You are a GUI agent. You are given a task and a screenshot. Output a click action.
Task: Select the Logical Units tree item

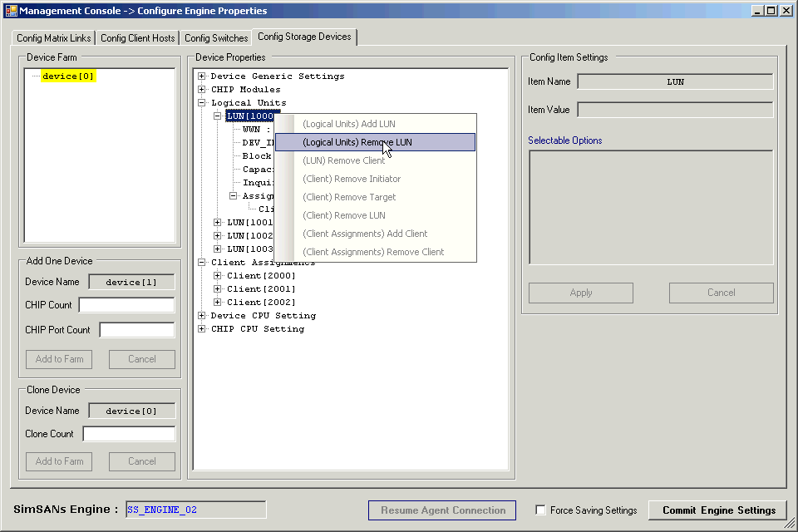click(x=249, y=102)
